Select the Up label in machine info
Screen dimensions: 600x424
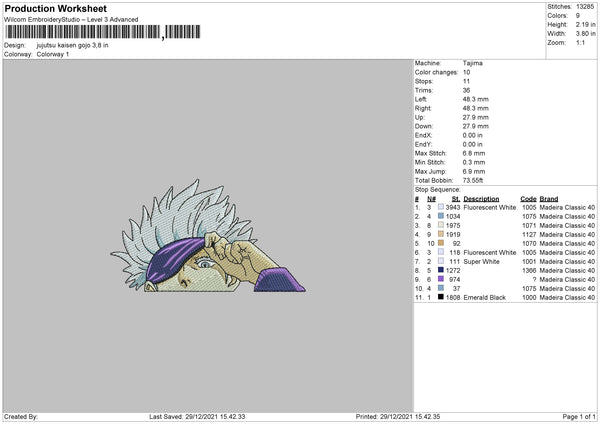point(420,117)
